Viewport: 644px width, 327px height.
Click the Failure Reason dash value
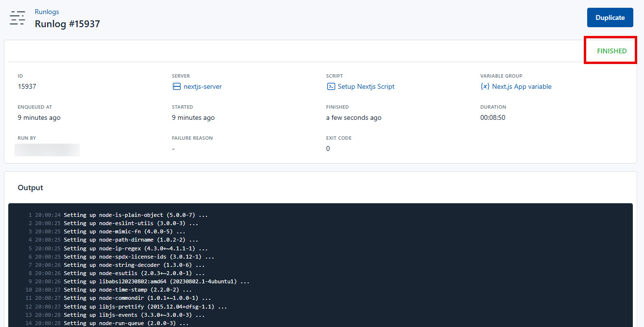click(x=173, y=148)
